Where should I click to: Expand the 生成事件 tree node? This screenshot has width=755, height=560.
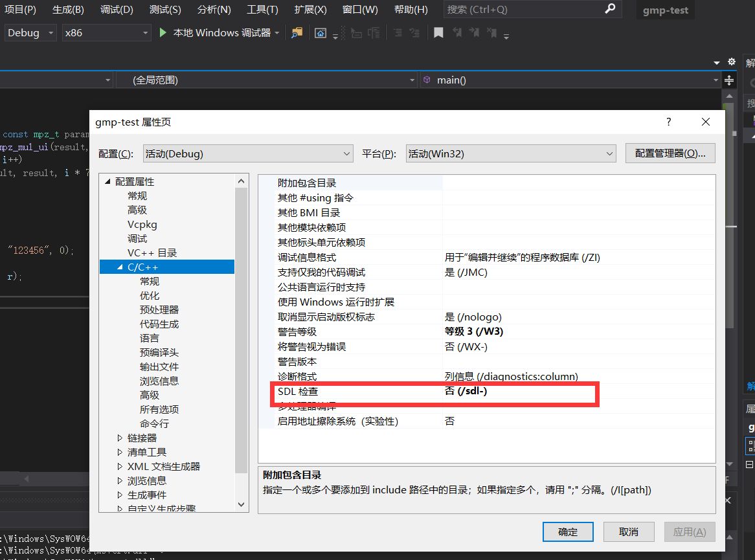(x=120, y=495)
